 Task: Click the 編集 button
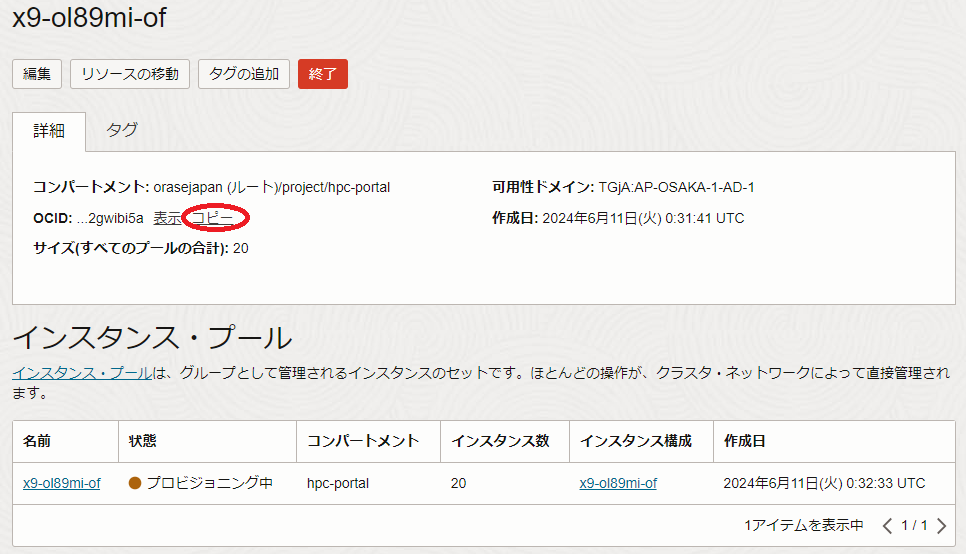[x=37, y=74]
